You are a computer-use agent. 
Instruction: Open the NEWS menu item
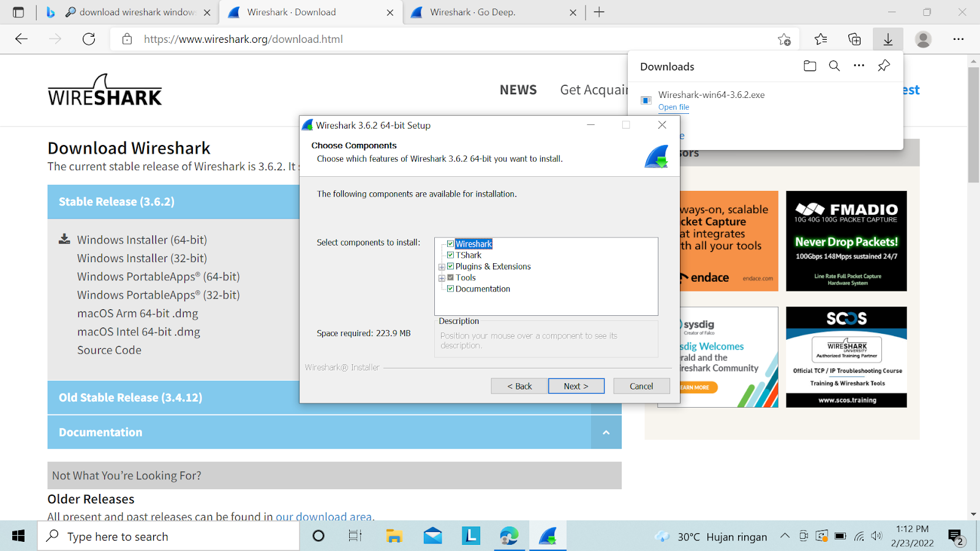point(518,90)
